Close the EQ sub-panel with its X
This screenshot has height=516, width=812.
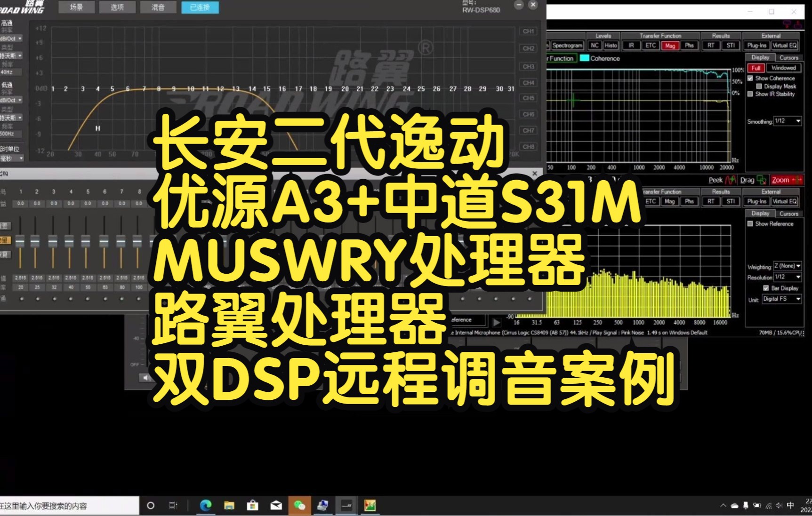coord(535,174)
